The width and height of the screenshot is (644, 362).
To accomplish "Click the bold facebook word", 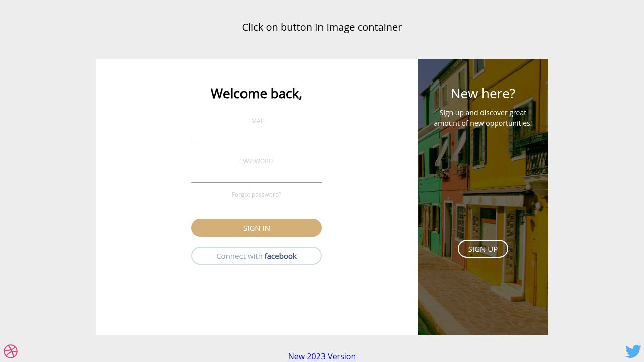I will coord(281,256).
